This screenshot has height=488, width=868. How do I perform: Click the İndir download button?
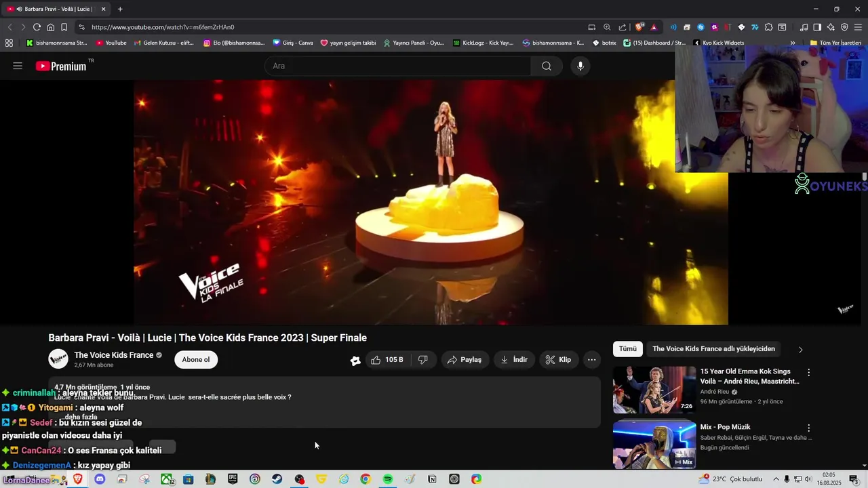pyautogui.click(x=514, y=360)
